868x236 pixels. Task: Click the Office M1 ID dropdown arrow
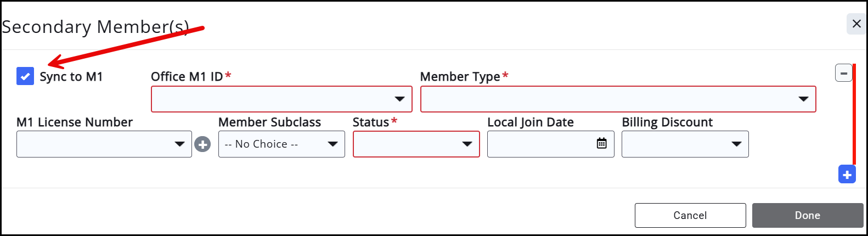[399, 99]
